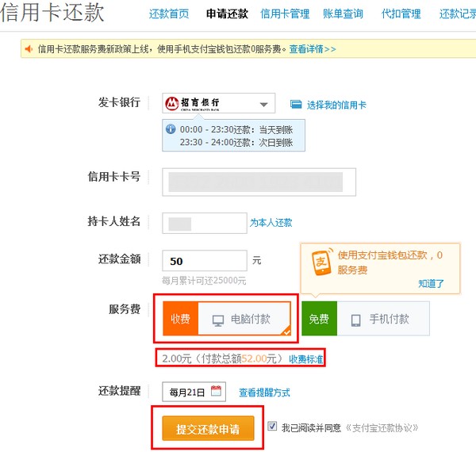Click 每月累计可还25000元 hint text
Image resolution: width=476 pixels, height=452 pixels.
(x=204, y=281)
